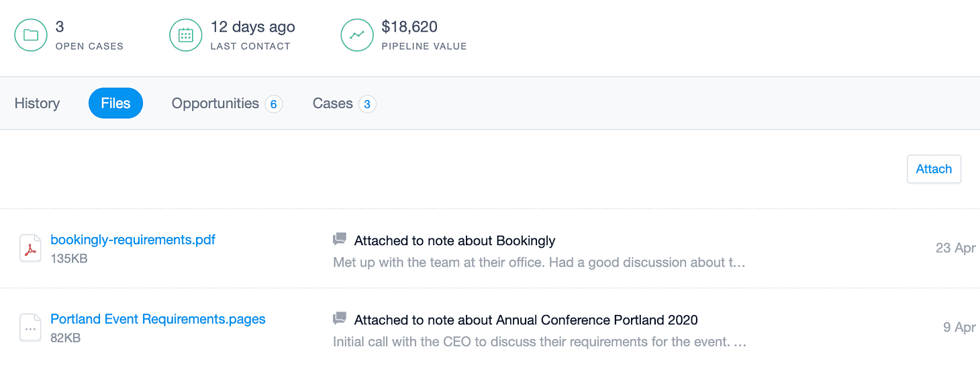Click the note icon beside Bookingly attachment
The image size is (980, 372).
pos(340,239)
